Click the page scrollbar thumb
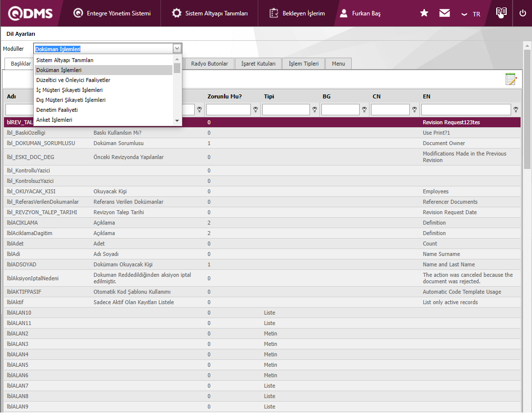 (527, 109)
